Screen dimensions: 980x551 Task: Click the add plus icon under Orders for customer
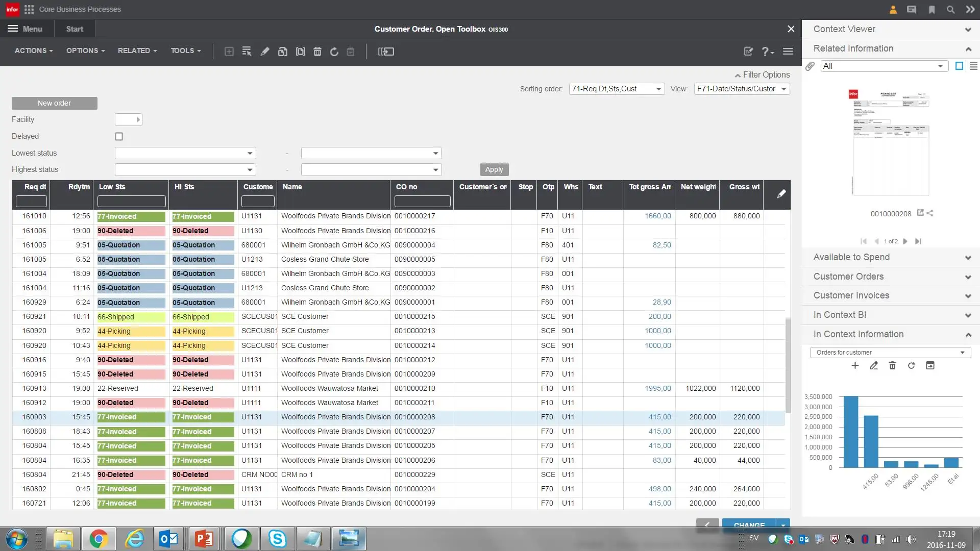(x=855, y=365)
